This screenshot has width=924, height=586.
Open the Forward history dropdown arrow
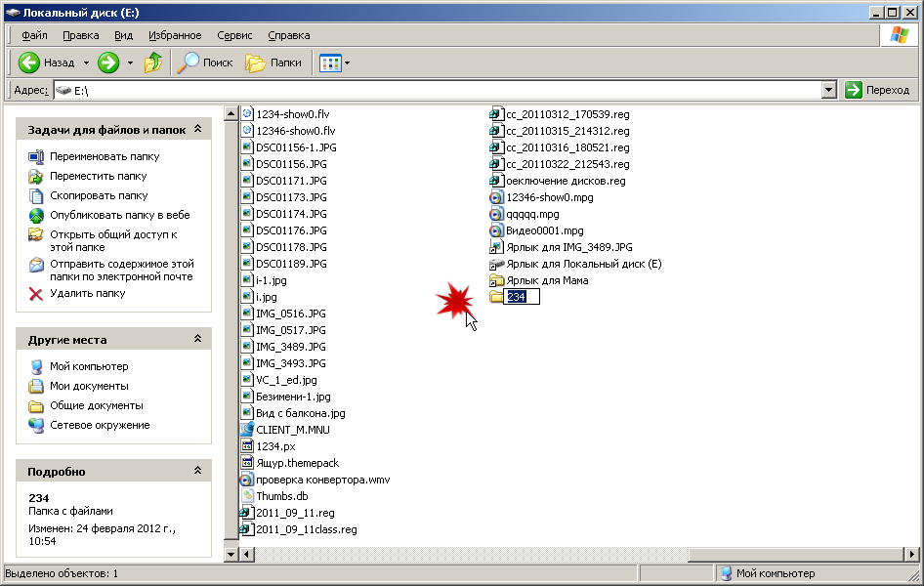click(130, 63)
